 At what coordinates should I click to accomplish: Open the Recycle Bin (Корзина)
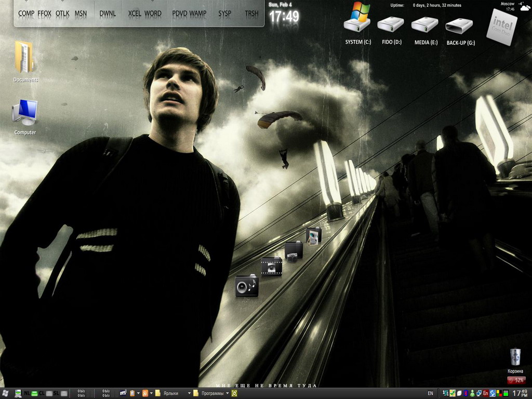(x=515, y=357)
